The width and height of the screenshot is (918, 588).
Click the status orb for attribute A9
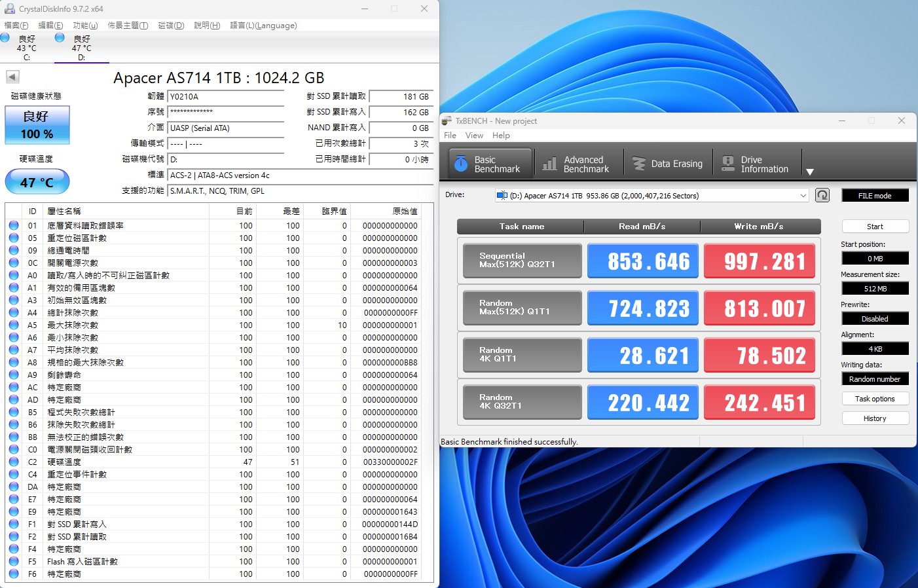click(x=14, y=375)
